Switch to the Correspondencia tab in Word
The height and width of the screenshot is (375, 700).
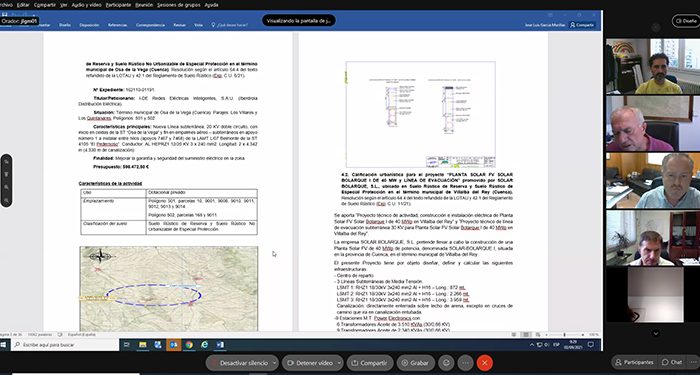tap(150, 25)
